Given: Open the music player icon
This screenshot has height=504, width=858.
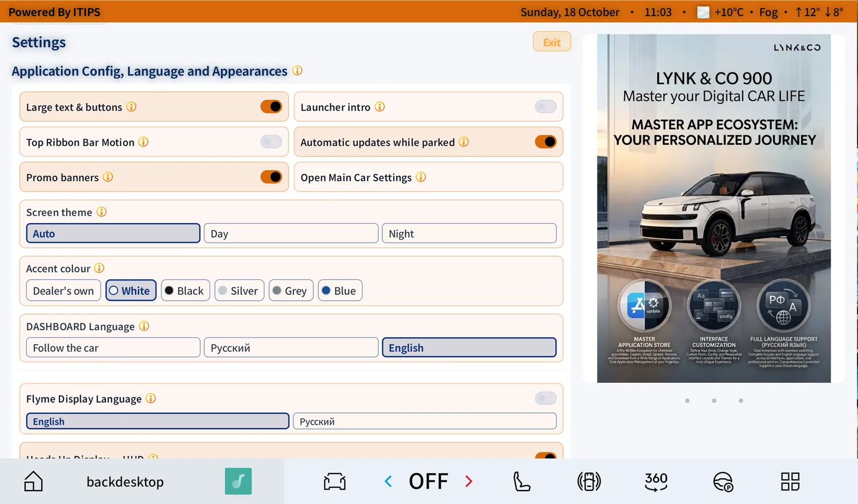Looking at the screenshot, I should tap(238, 481).
